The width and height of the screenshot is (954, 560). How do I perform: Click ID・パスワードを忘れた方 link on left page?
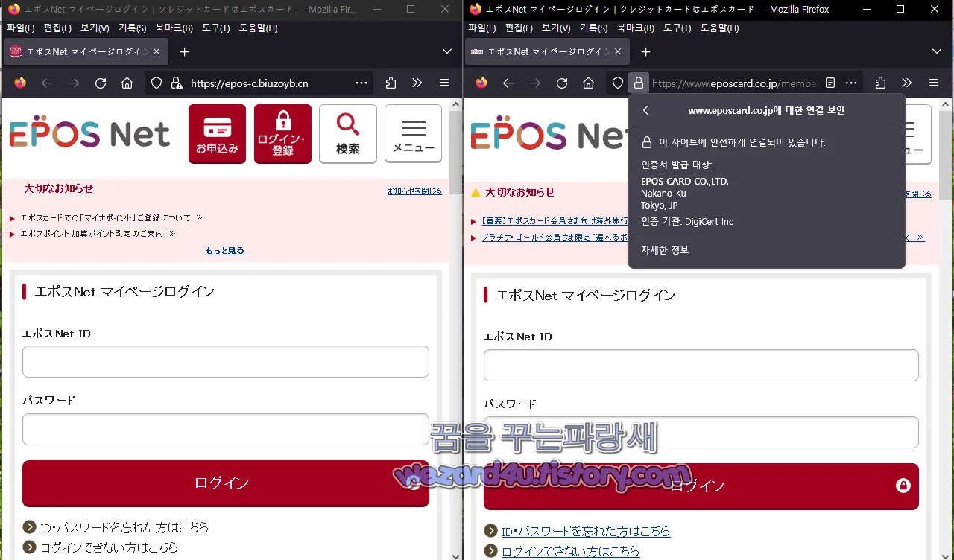click(x=124, y=527)
